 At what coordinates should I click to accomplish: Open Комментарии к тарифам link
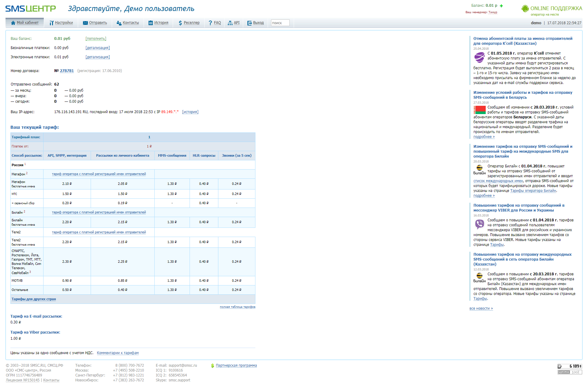tap(118, 353)
